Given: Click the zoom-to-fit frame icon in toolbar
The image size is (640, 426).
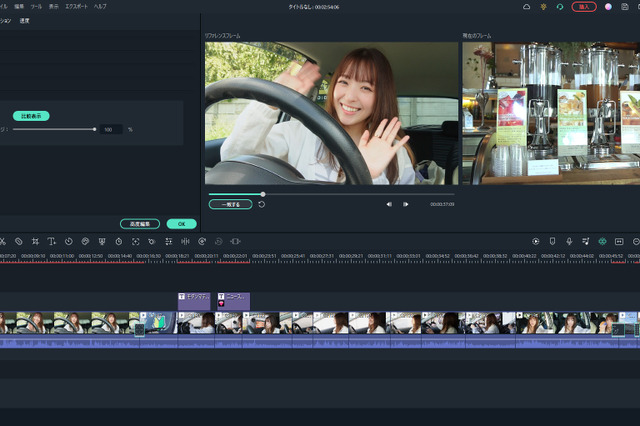Looking at the screenshot, I should (136, 242).
